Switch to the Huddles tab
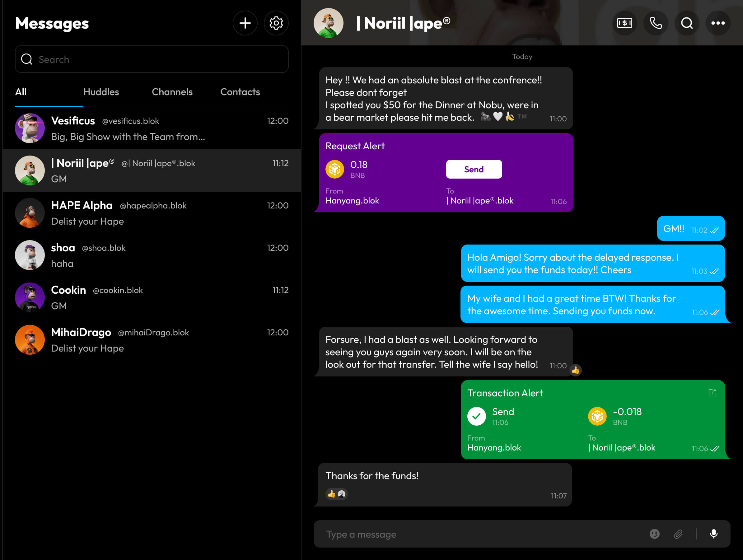 [x=101, y=92]
